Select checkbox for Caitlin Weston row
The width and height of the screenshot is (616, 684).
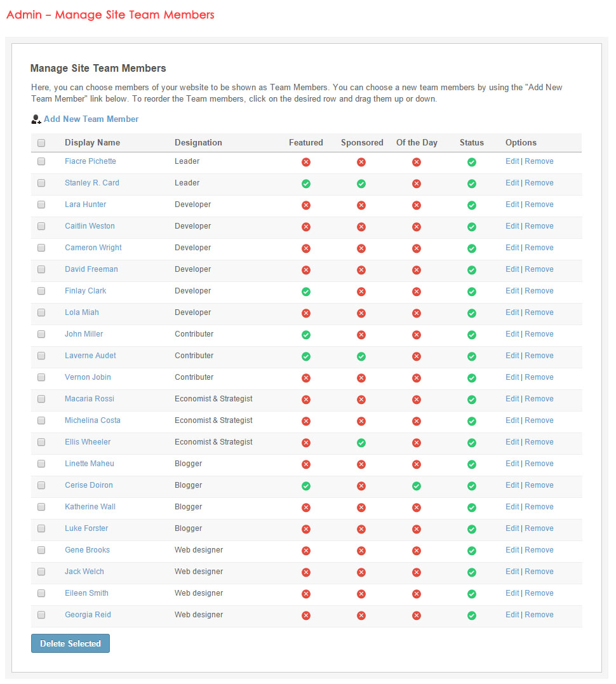pyautogui.click(x=41, y=226)
